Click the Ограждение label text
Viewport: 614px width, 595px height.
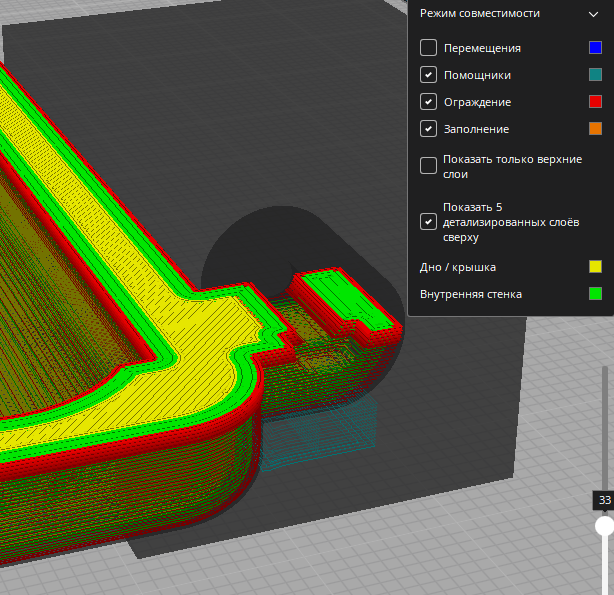pyautogui.click(x=477, y=102)
